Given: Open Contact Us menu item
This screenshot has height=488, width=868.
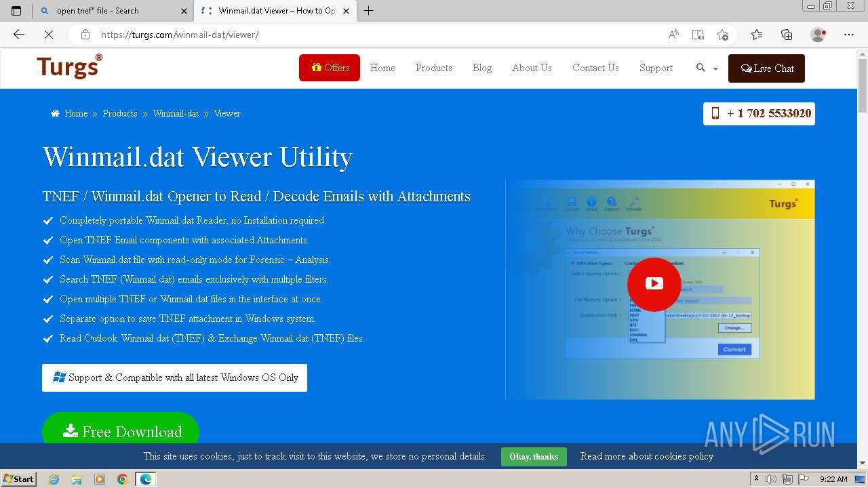Looking at the screenshot, I should [595, 68].
